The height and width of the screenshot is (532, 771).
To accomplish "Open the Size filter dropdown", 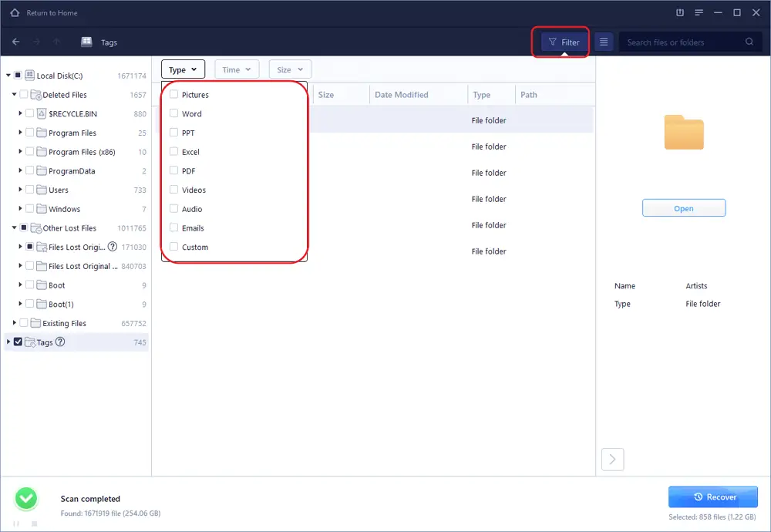I will coord(289,69).
